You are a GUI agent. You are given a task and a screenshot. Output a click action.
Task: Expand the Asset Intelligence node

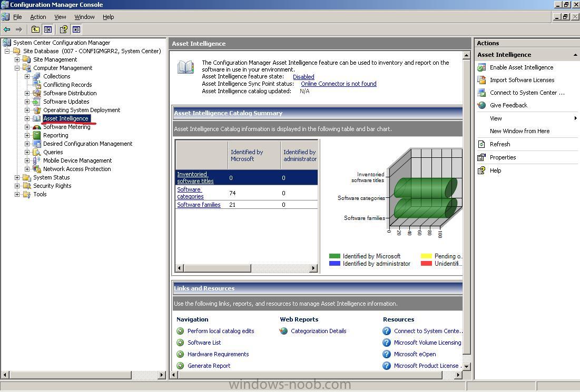(x=27, y=118)
